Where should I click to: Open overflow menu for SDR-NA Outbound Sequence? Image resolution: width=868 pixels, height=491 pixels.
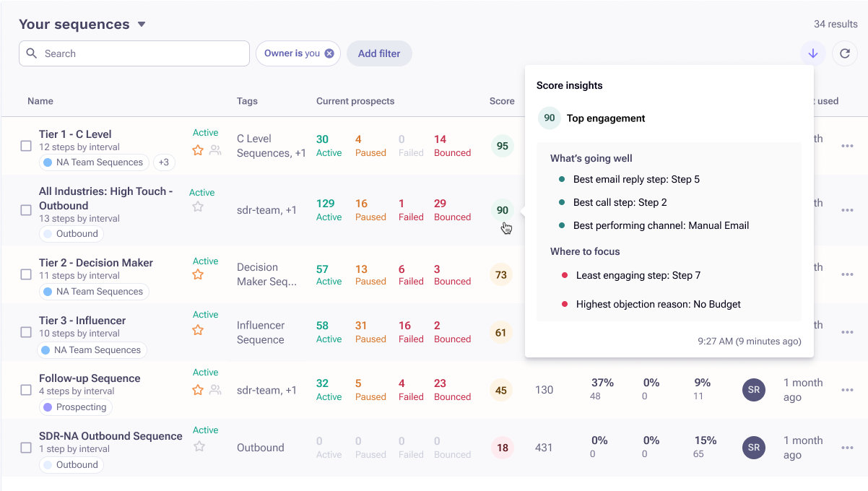(847, 448)
